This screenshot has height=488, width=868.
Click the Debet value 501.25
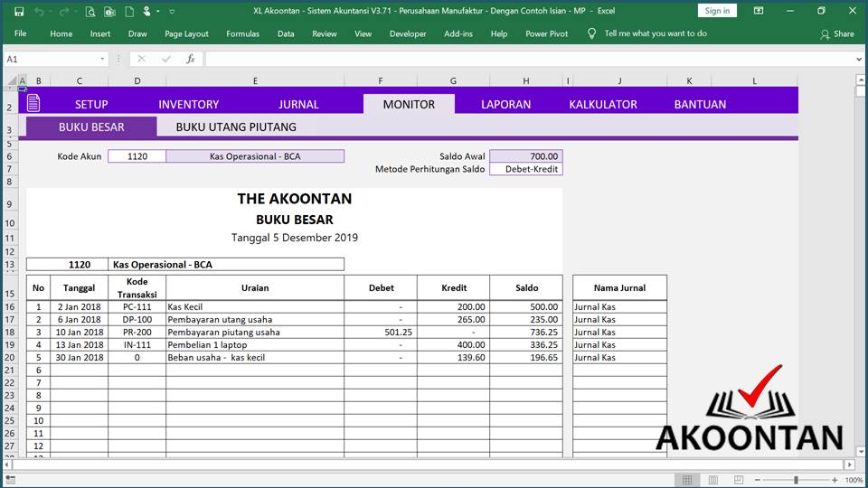pos(397,332)
